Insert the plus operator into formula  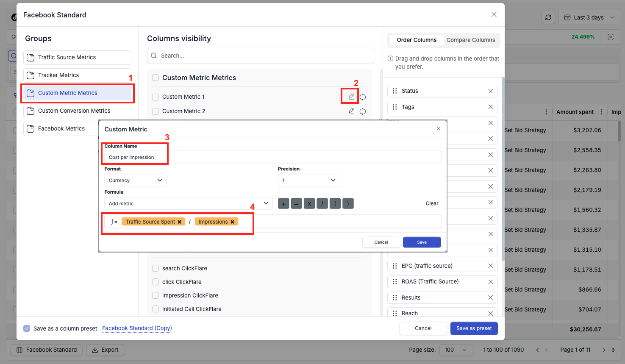pos(283,204)
